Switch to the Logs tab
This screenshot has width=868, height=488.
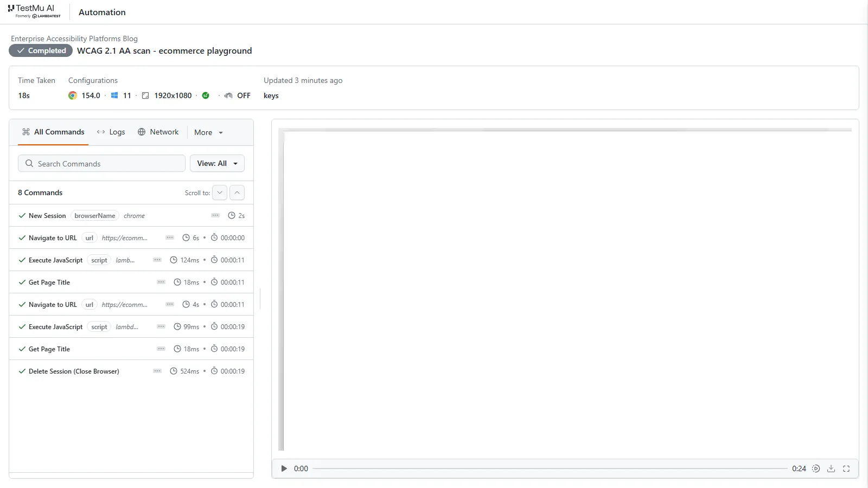111,132
